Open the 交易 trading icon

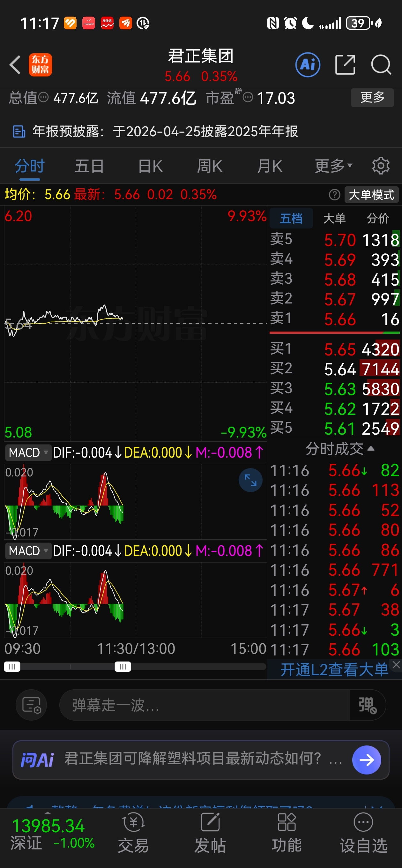point(133,832)
